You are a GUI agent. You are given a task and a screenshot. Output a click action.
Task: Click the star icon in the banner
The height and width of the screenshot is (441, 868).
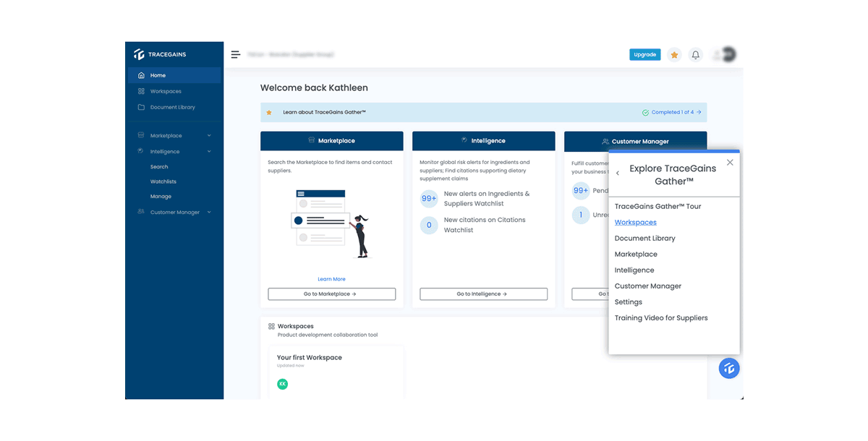(269, 112)
